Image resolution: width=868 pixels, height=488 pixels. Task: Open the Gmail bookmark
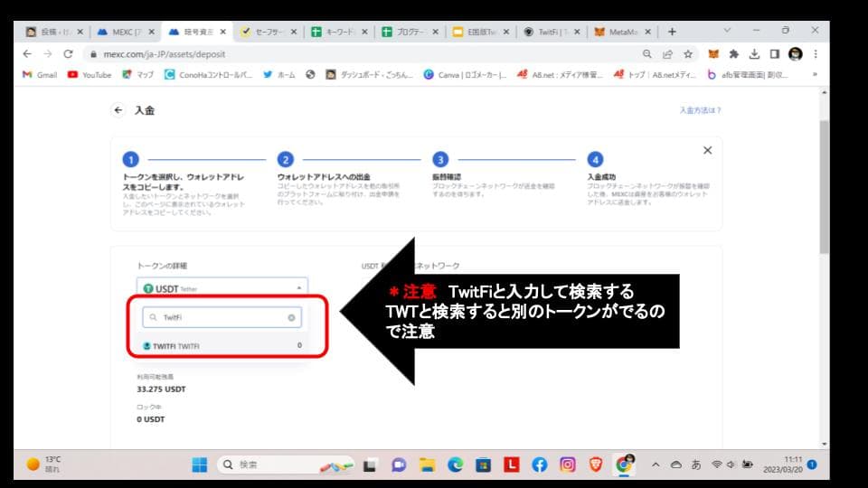[x=39, y=75]
